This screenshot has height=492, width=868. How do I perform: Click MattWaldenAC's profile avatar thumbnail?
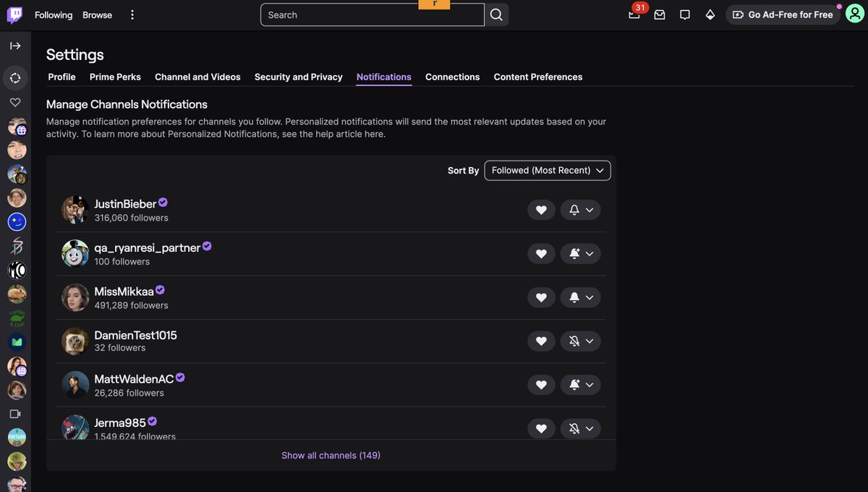75,385
